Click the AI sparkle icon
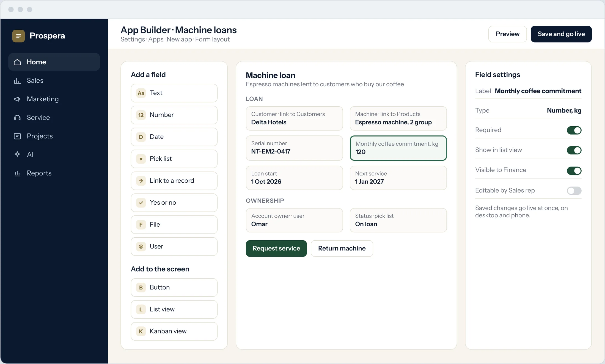The width and height of the screenshot is (605, 364). tap(17, 154)
